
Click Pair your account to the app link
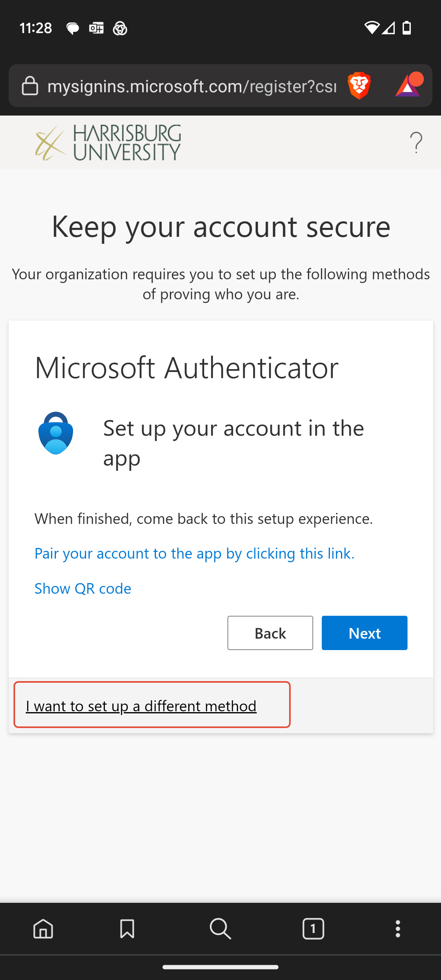point(195,553)
